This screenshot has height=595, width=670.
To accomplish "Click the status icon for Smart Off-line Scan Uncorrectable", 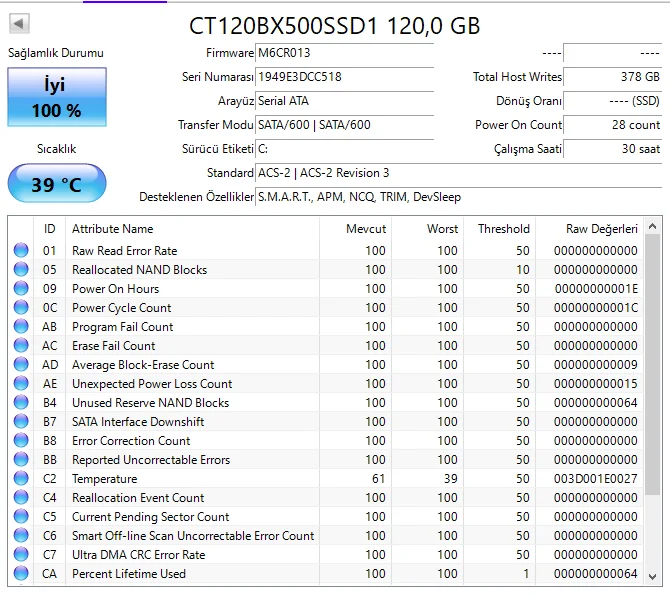I will point(21,536).
